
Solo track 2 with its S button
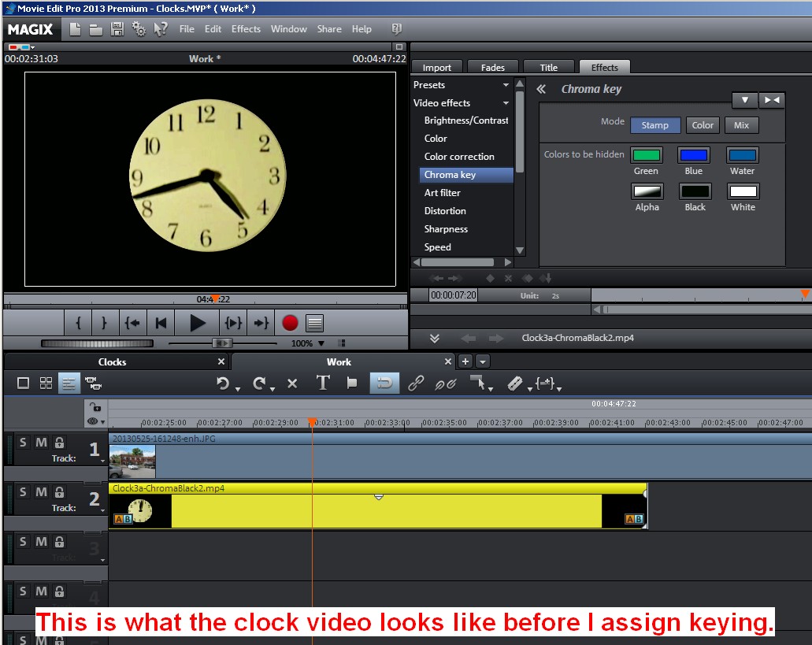[22, 491]
